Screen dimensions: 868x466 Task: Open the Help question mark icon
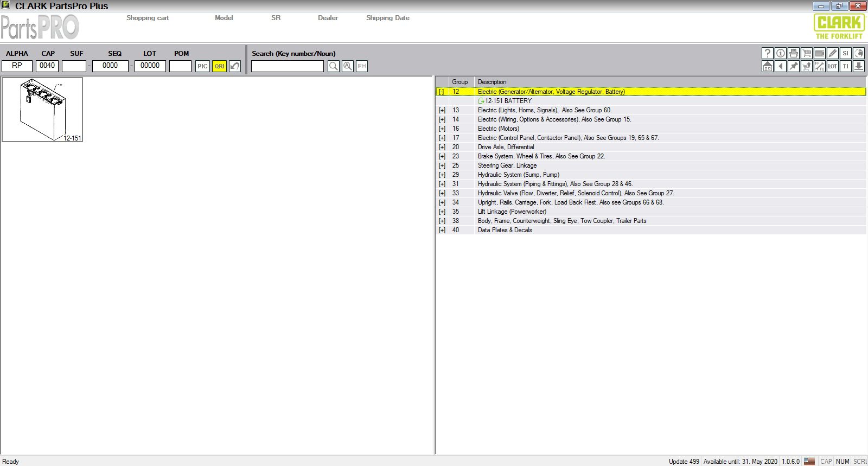768,53
